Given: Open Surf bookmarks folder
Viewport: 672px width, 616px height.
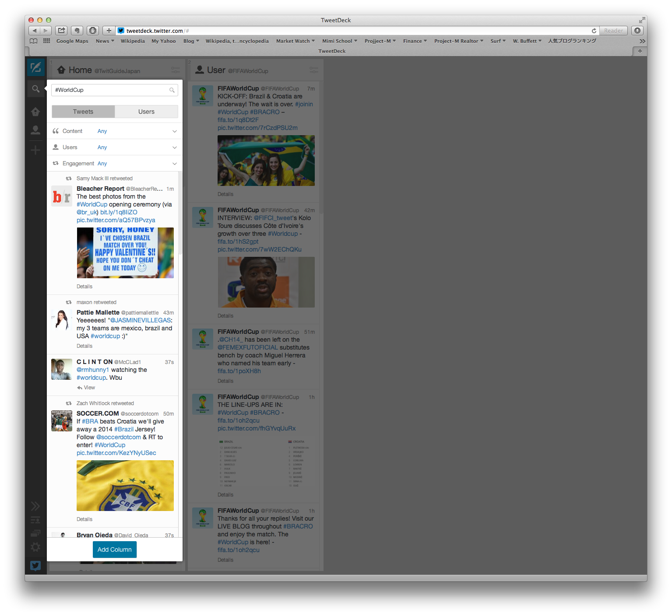Looking at the screenshot, I should click(498, 41).
